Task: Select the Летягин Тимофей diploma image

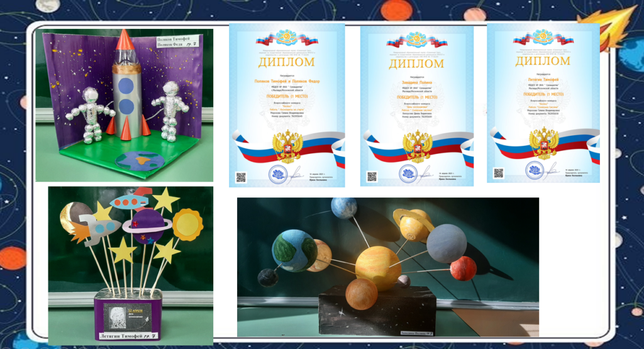Action: [x=543, y=103]
